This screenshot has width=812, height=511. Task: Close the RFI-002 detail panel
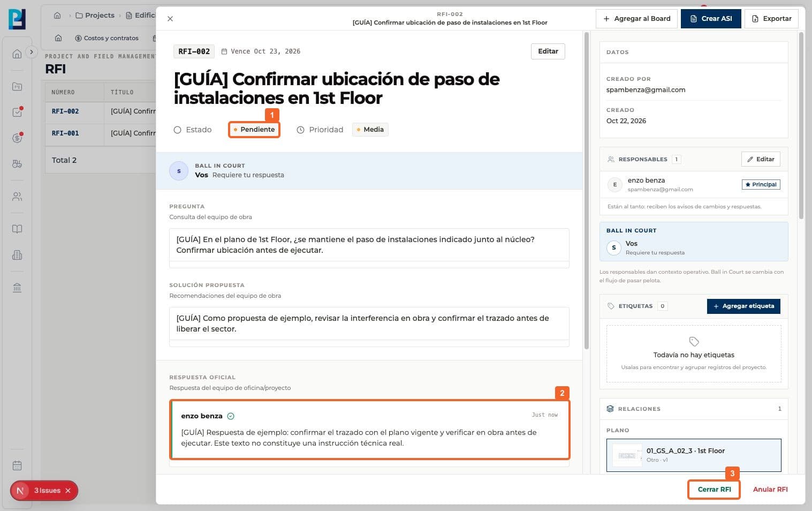pos(170,19)
